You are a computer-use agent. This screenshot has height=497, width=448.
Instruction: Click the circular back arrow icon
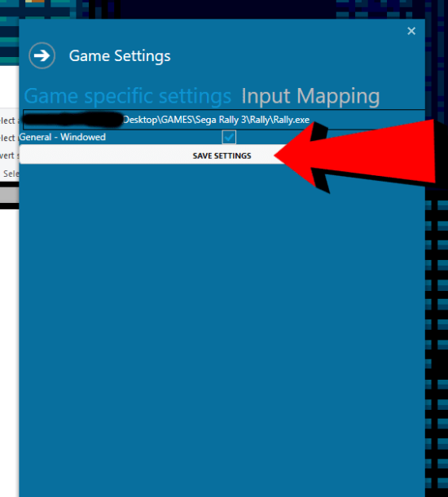point(42,55)
